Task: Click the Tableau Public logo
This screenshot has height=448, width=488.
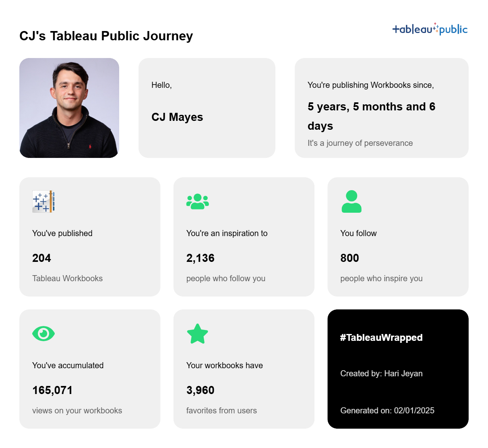Action: click(x=430, y=29)
